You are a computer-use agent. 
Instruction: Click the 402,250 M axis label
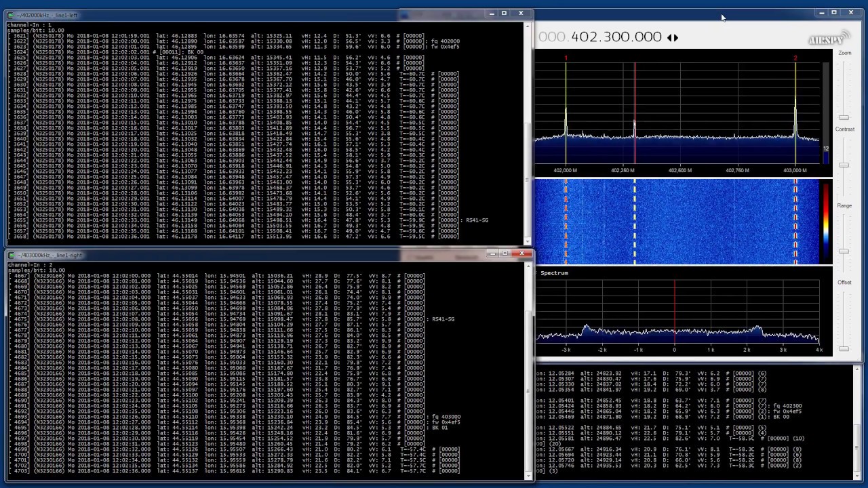pos(623,171)
